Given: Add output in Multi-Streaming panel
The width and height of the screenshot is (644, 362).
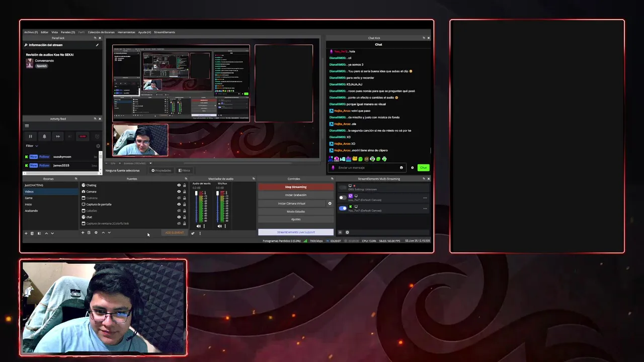Looking at the screenshot, I should click(x=340, y=232).
